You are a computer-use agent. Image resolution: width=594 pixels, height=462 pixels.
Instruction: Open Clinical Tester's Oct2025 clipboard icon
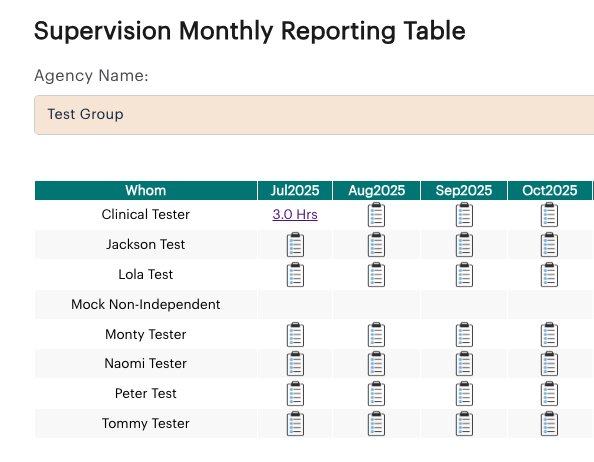pyautogui.click(x=549, y=215)
